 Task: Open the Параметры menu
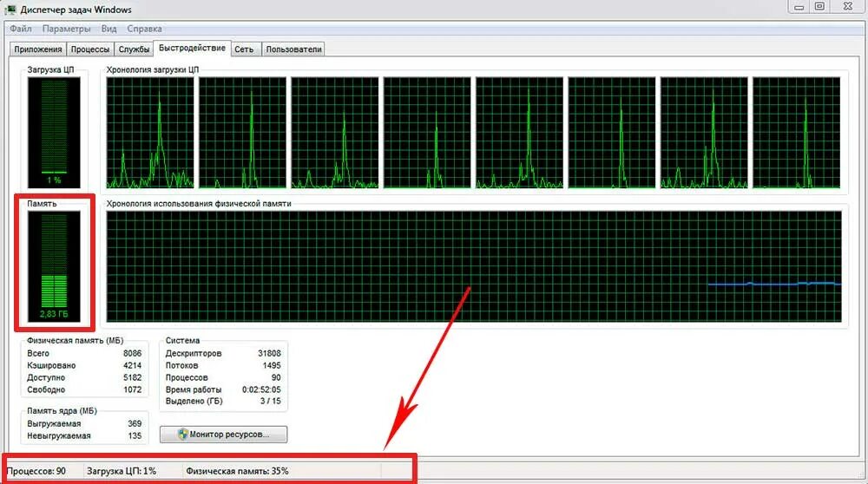66,29
